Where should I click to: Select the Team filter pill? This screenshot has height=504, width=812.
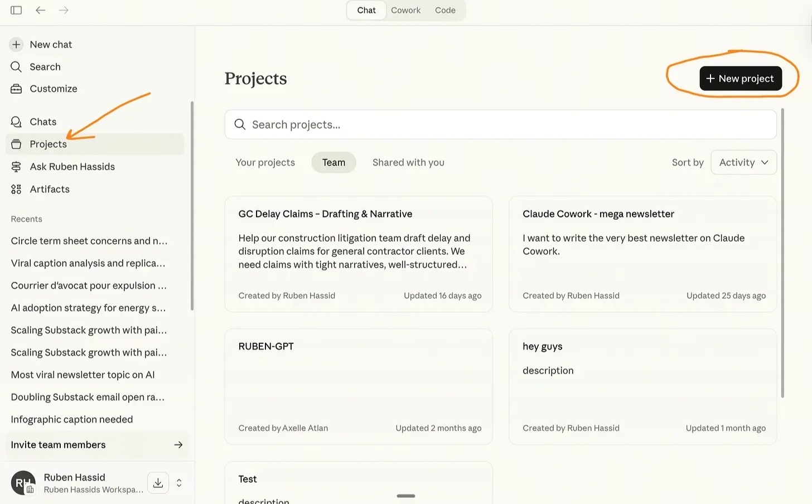[333, 162]
